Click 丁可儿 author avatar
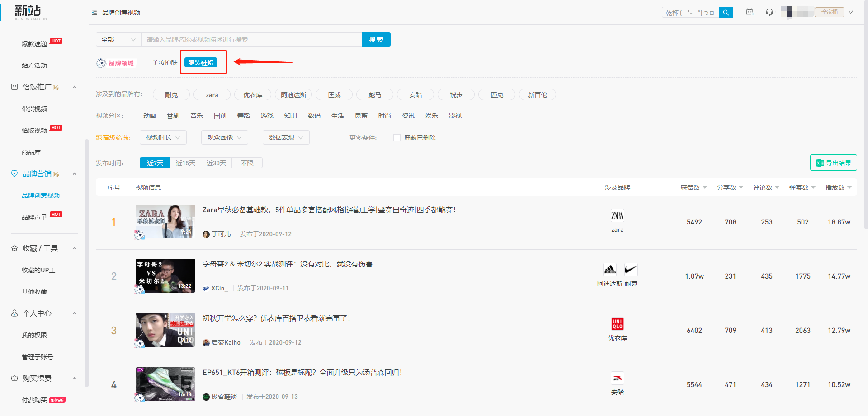The image size is (868, 416). pos(206,234)
